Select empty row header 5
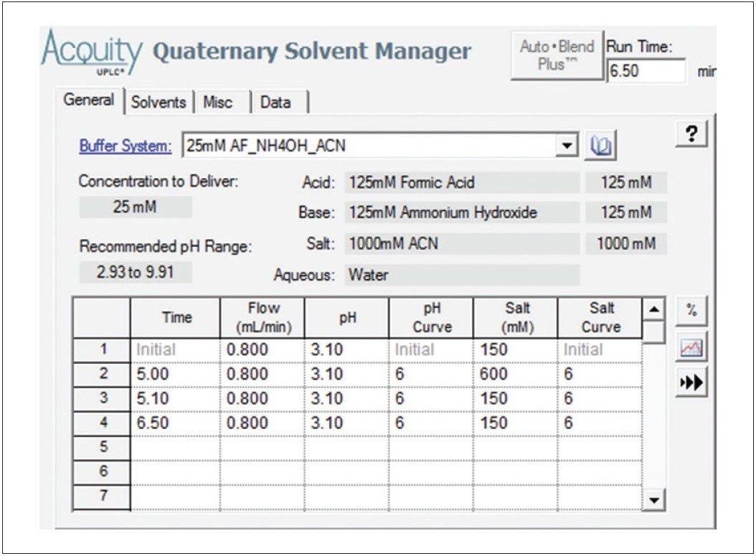The image size is (756, 556). 103,448
